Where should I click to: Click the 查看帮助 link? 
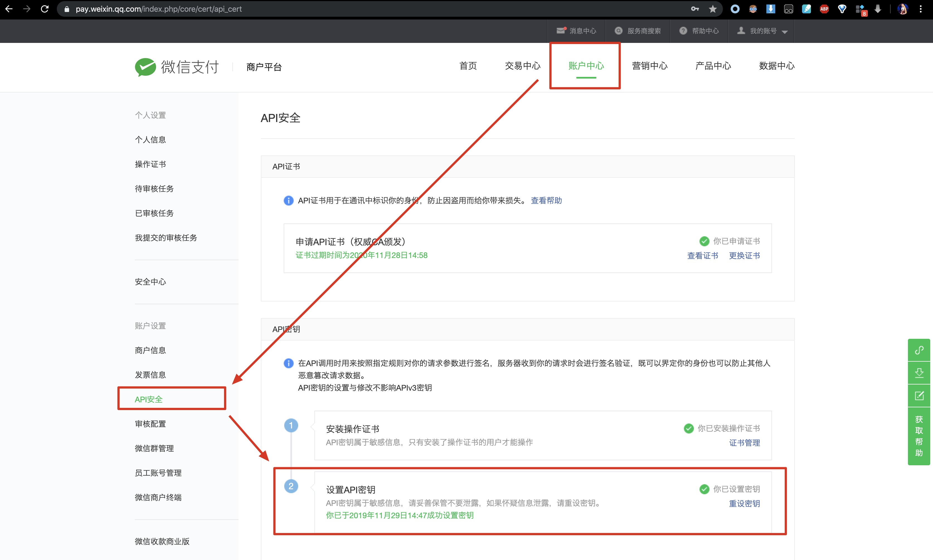point(546,200)
